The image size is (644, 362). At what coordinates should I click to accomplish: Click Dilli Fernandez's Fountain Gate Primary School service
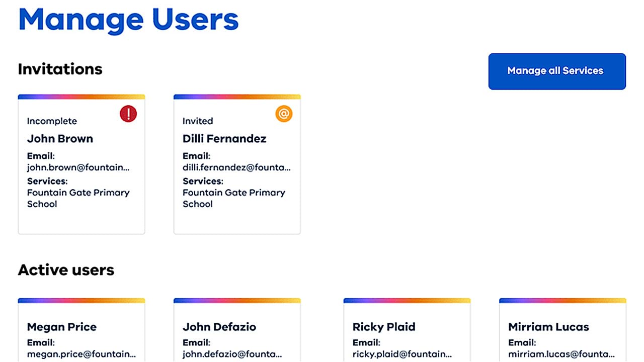[233, 198]
